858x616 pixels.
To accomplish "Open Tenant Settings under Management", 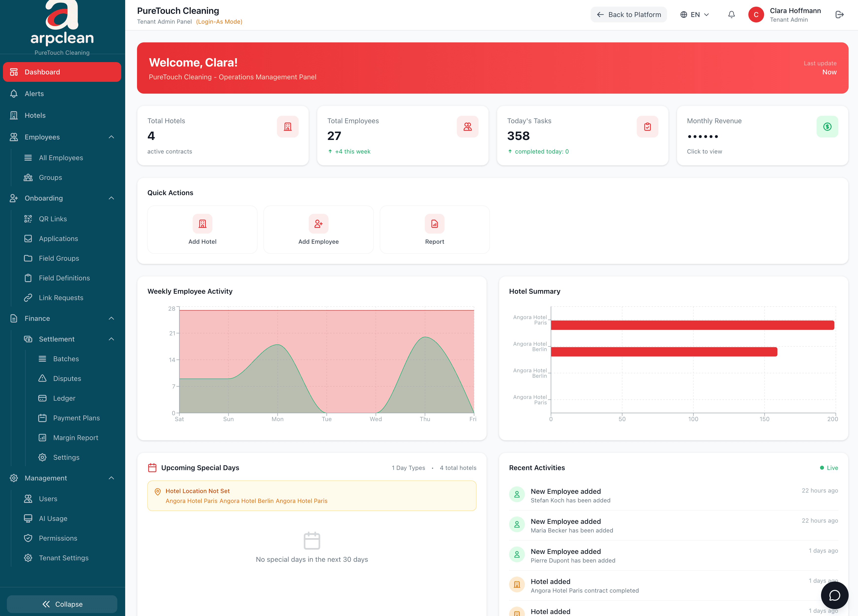I will tap(63, 558).
